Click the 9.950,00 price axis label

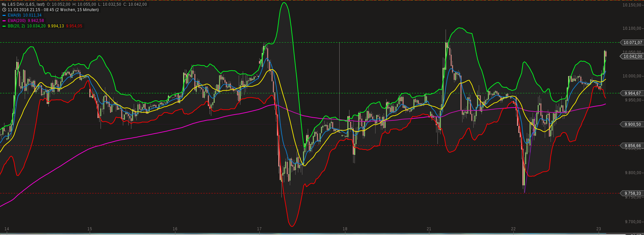(632, 100)
